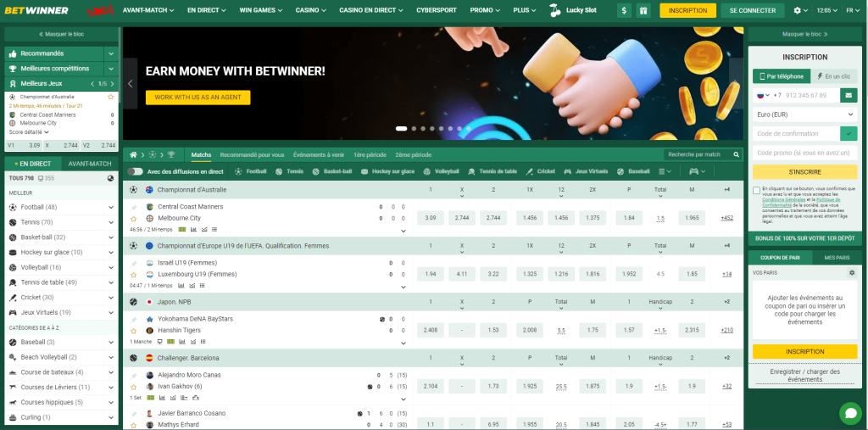This screenshot has height=430, width=868.
Task: Go to next Meilleurs Jeux page arrow
Action: pos(113,84)
